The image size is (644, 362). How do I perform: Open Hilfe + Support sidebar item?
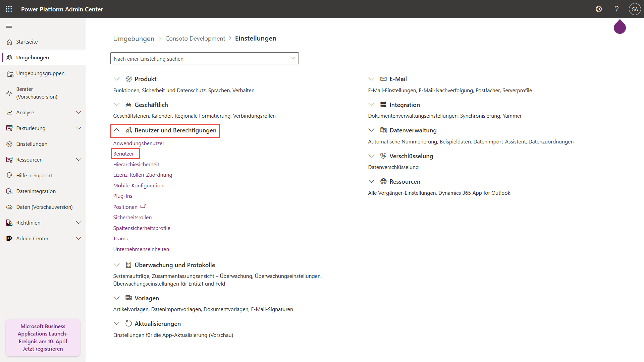43,176
